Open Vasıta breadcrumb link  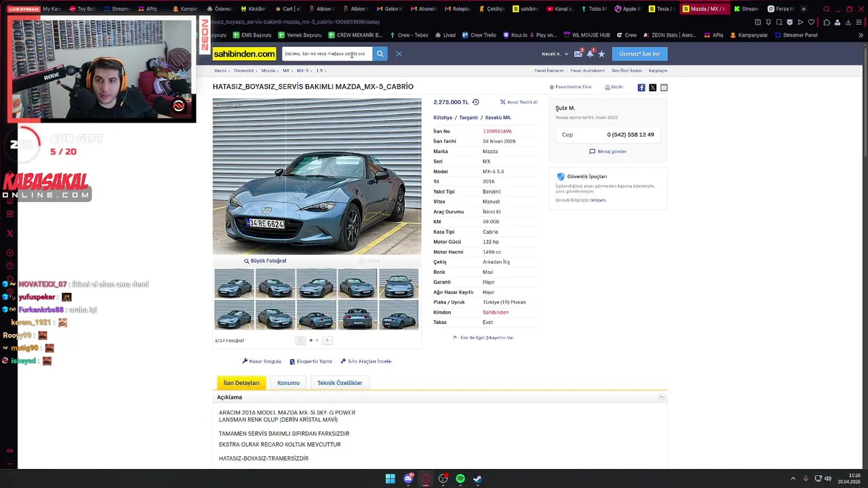click(220, 70)
